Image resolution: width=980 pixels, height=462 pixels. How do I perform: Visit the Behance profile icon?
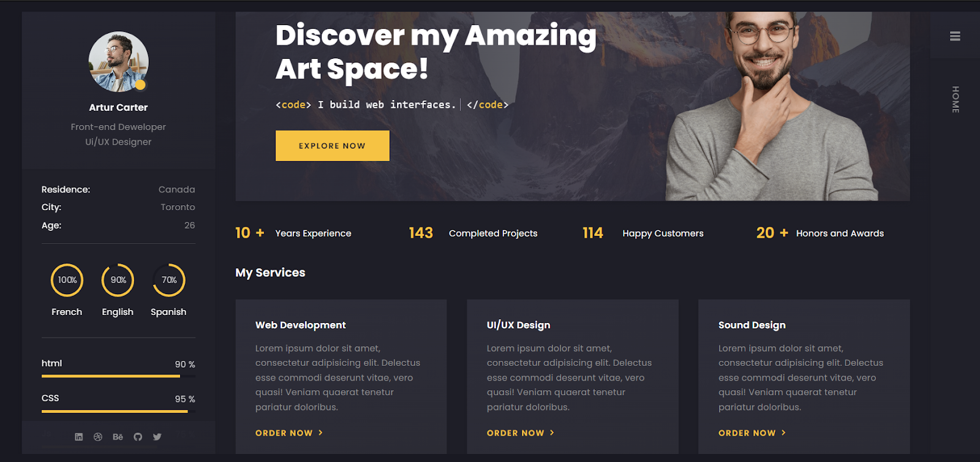point(118,437)
